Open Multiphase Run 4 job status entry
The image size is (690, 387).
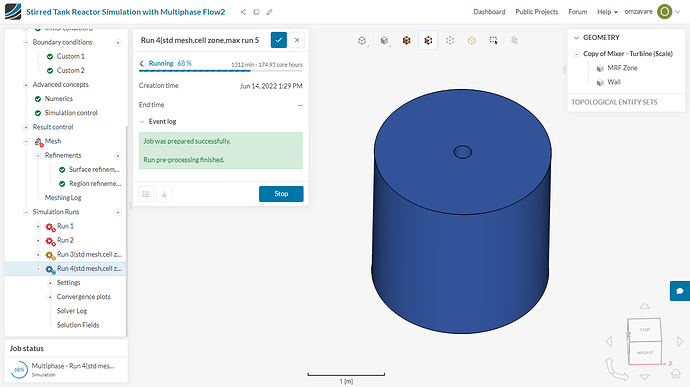[66, 369]
